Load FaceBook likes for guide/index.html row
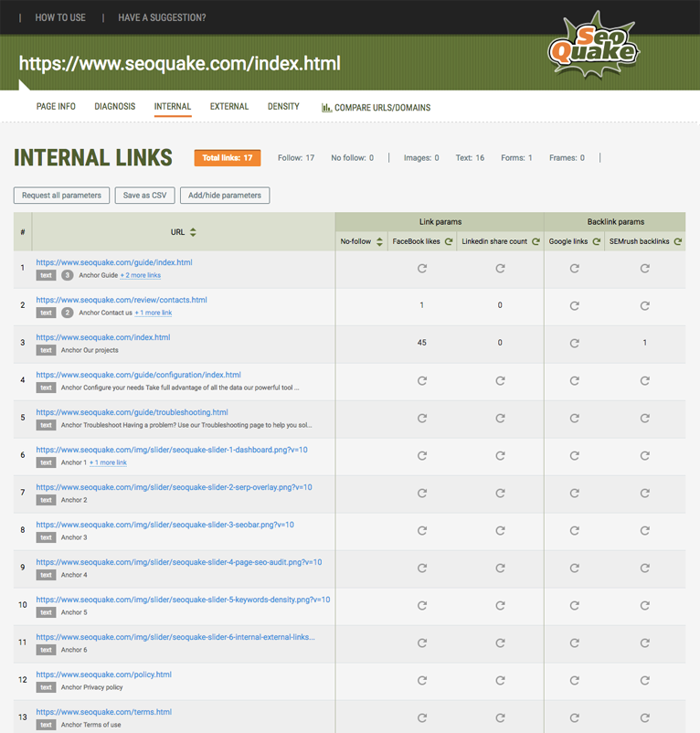This screenshot has width=700, height=733. coord(422,269)
